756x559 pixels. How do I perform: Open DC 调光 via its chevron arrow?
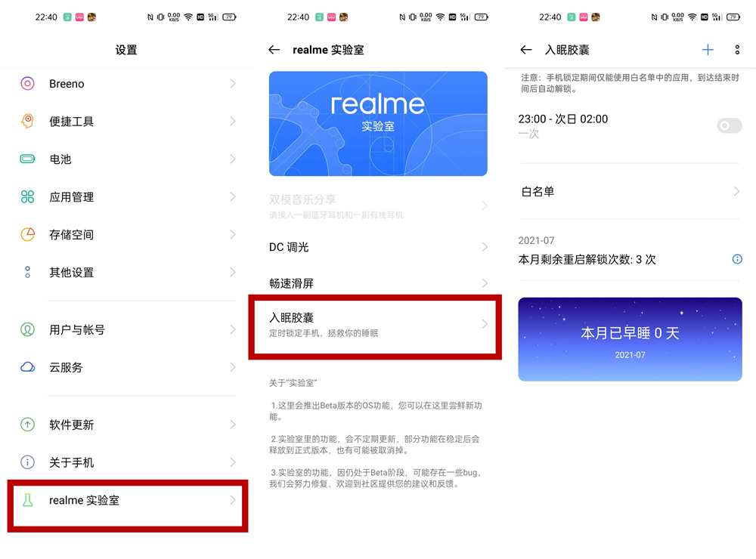(x=485, y=247)
